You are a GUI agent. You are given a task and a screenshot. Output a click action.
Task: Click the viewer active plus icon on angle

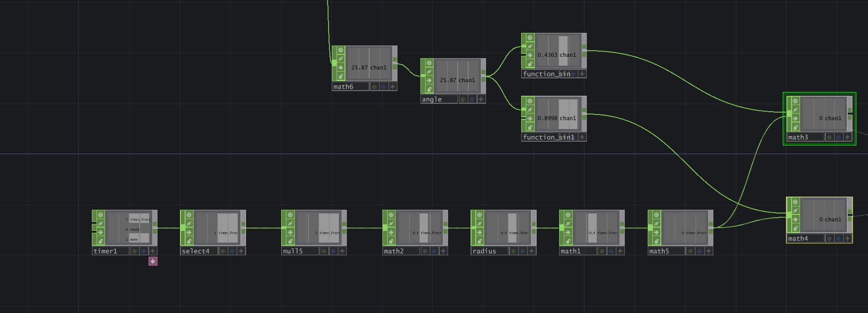point(481,99)
